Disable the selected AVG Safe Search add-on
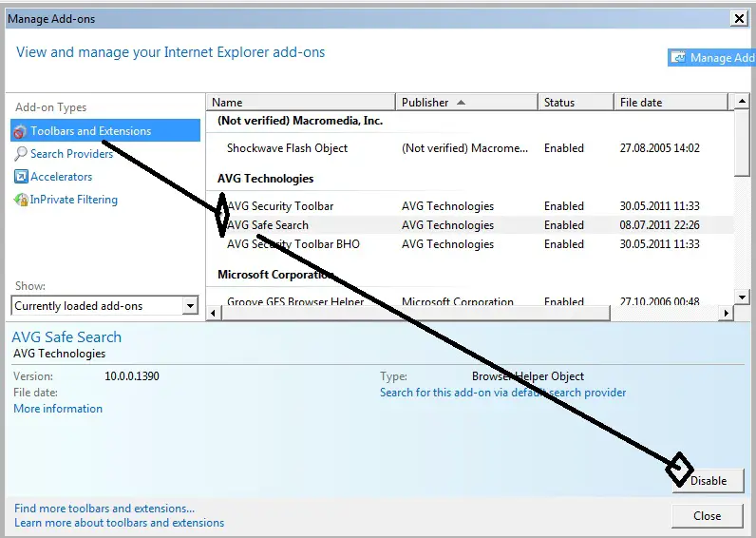 [709, 481]
